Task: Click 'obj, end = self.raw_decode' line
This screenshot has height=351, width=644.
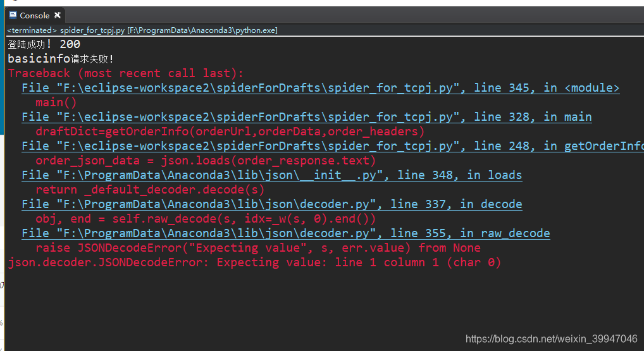Action: pos(206,219)
